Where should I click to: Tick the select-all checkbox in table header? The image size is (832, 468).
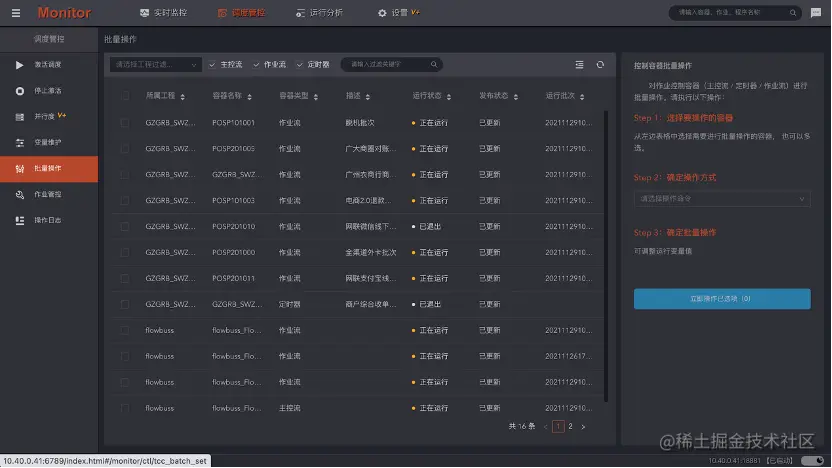click(125, 96)
